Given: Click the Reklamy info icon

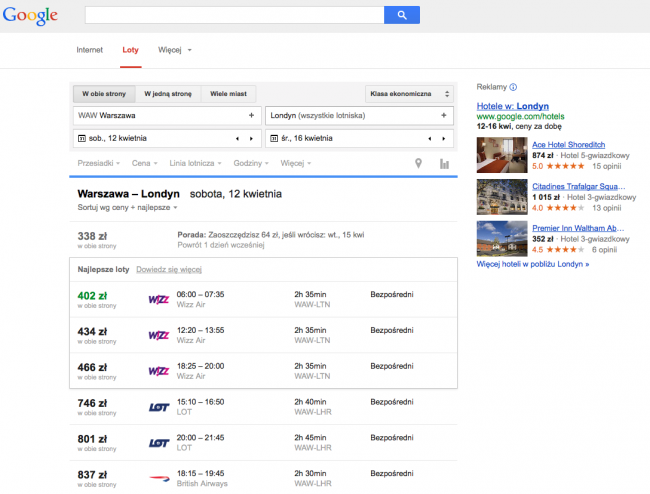Looking at the screenshot, I should (x=513, y=87).
